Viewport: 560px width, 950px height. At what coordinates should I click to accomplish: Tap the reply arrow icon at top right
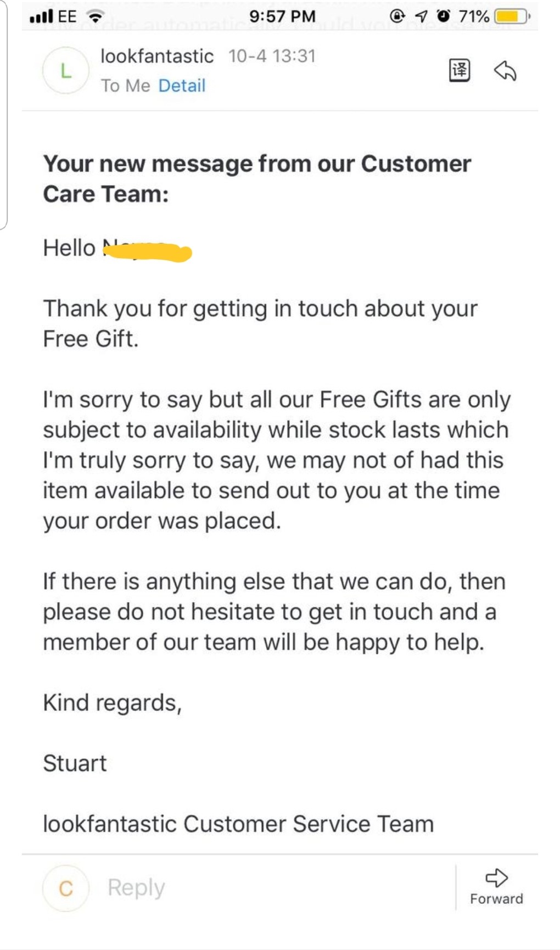(505, 71)
